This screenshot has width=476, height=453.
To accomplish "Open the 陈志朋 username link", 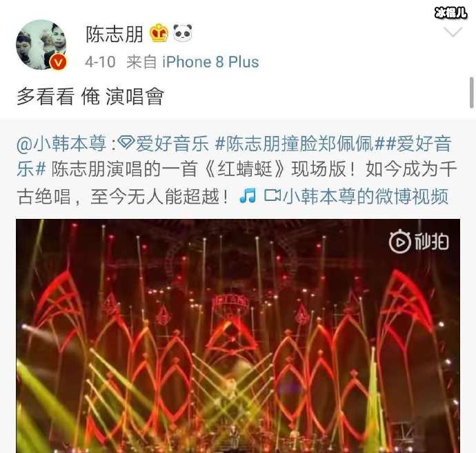I will point(115,34).
